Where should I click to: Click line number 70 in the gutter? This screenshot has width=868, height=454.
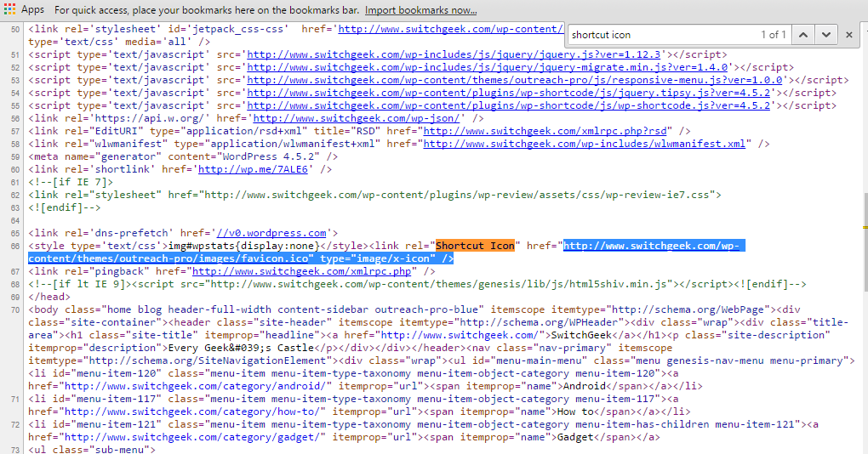[x=15, y=309]
